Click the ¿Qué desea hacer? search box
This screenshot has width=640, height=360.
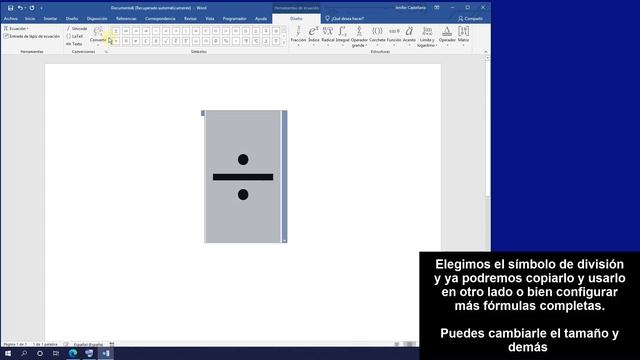click(x=345, y=19)
